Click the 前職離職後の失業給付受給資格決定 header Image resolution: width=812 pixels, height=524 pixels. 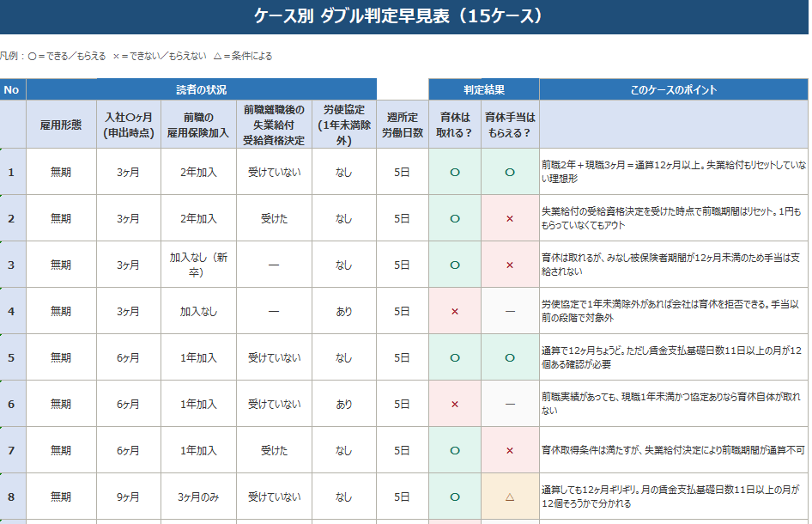(274, 125)
